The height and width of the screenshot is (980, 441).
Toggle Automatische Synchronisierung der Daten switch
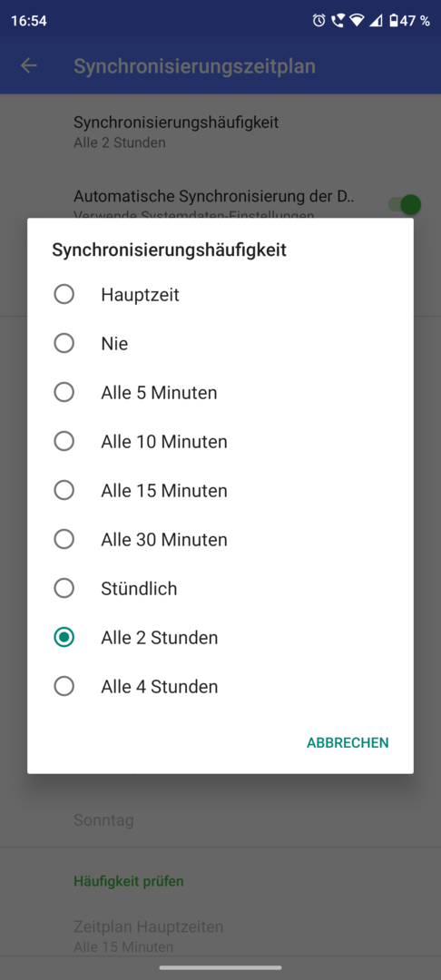(405, 204)
